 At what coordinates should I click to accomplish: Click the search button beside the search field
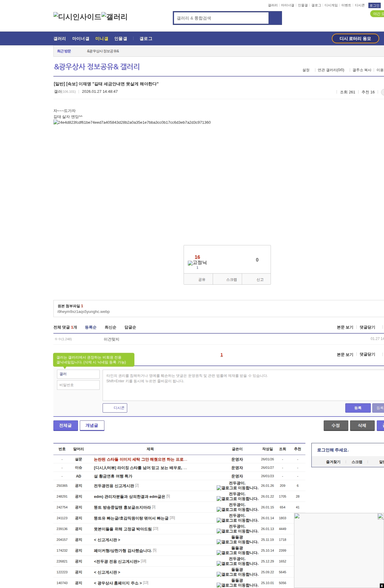275,18
